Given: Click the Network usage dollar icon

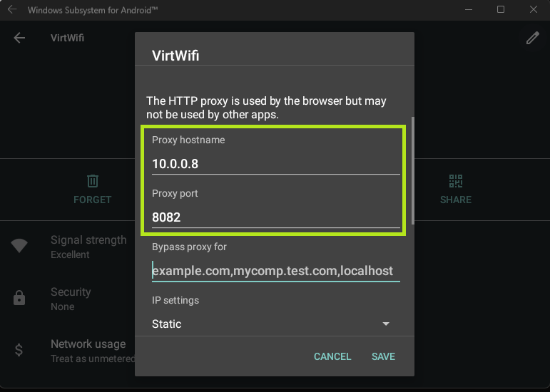Looking at the screenshot, I should point(19,350).
